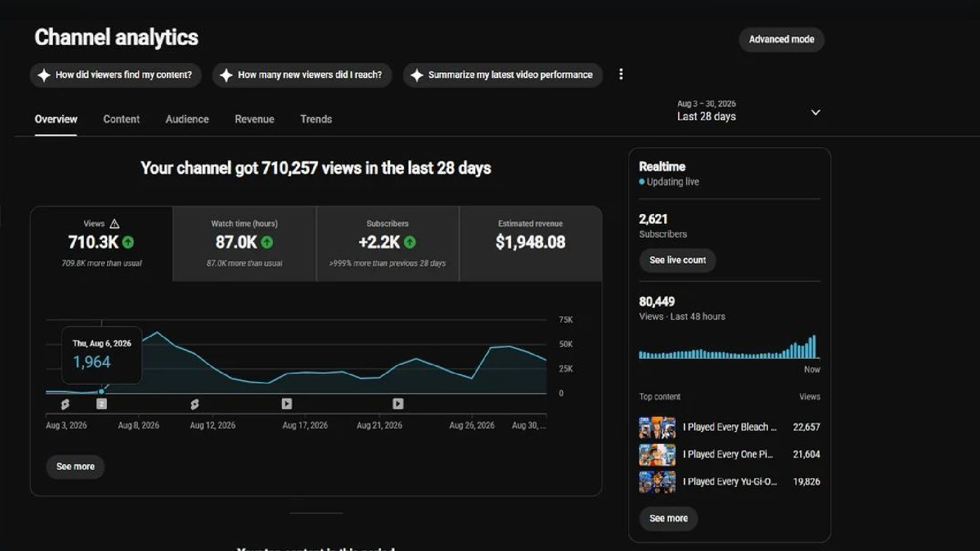980x551 pixels.
Task: Ask 'How many new viewers did I reach?'
Action: pyautogui.click(x=302, y=75)
